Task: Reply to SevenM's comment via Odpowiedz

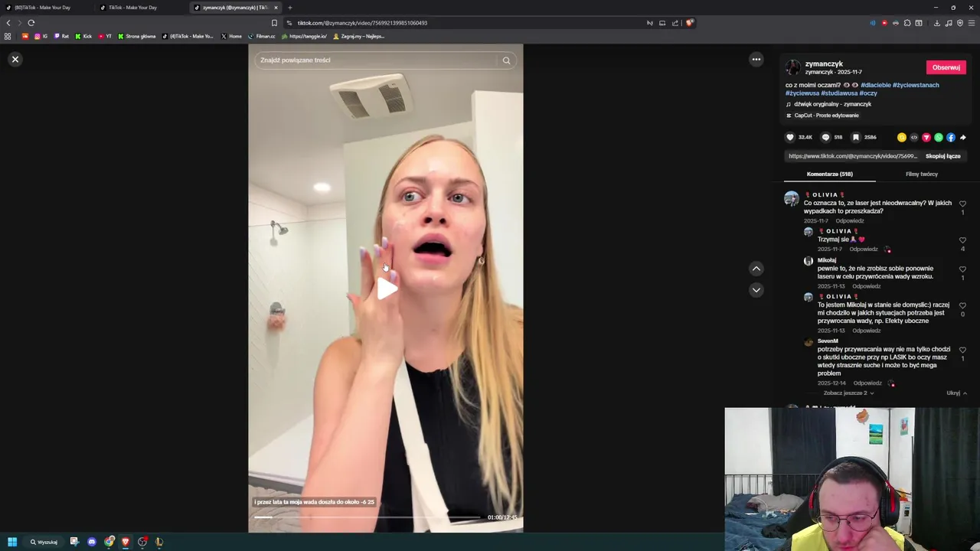Action: [867, 383]
